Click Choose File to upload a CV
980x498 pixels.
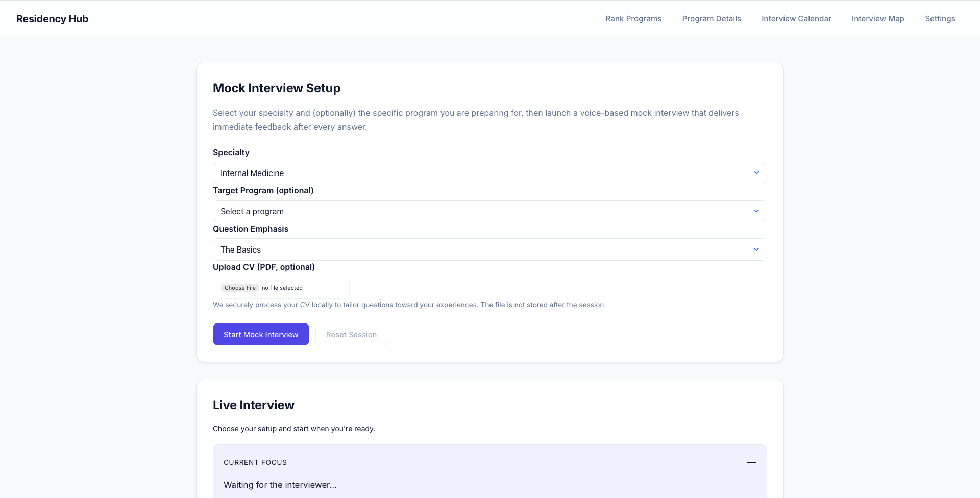[x=239, y=287]
